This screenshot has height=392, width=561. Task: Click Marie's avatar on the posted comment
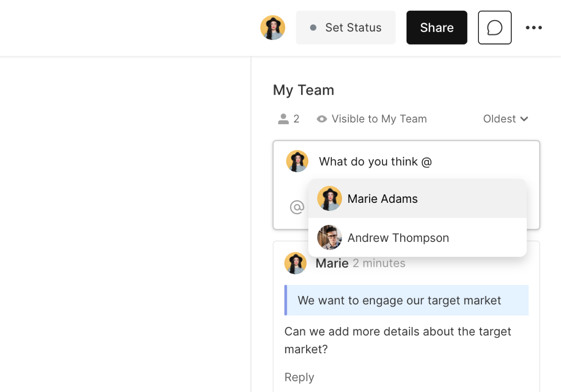click(295, 263)
